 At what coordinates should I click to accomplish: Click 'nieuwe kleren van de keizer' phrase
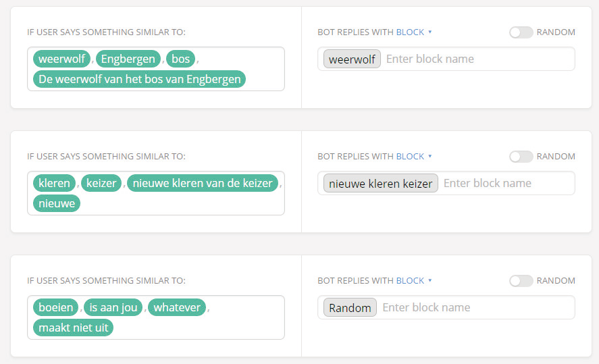click(203, 183)
